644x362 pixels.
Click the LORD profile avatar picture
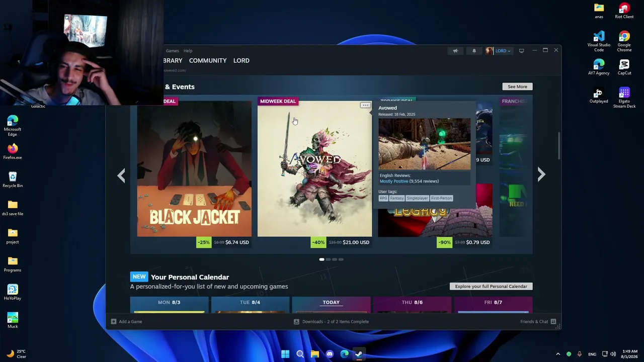(x=490, y=51)
